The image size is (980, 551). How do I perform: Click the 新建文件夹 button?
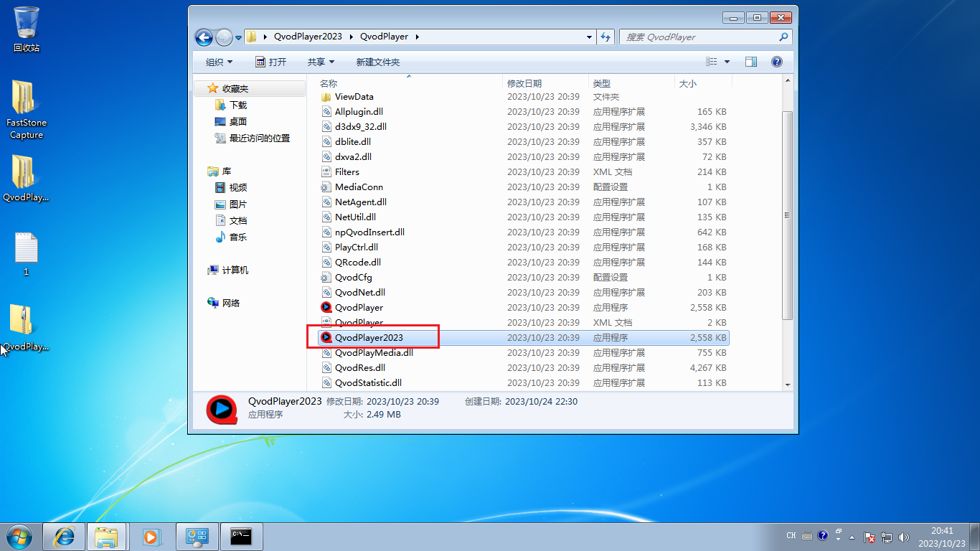(x=379, y=62)
